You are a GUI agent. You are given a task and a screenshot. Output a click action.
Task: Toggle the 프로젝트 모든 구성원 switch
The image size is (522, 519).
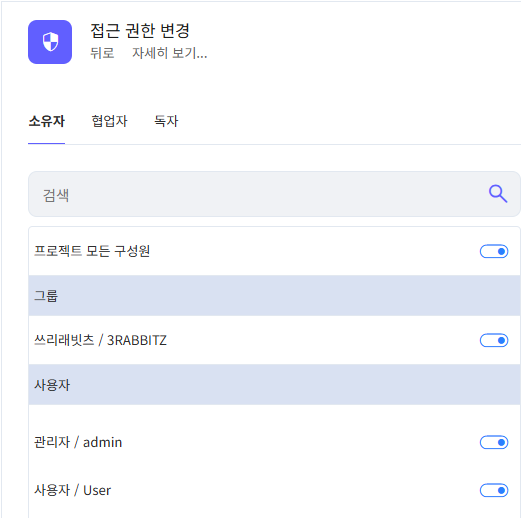(x=494, y=251)
